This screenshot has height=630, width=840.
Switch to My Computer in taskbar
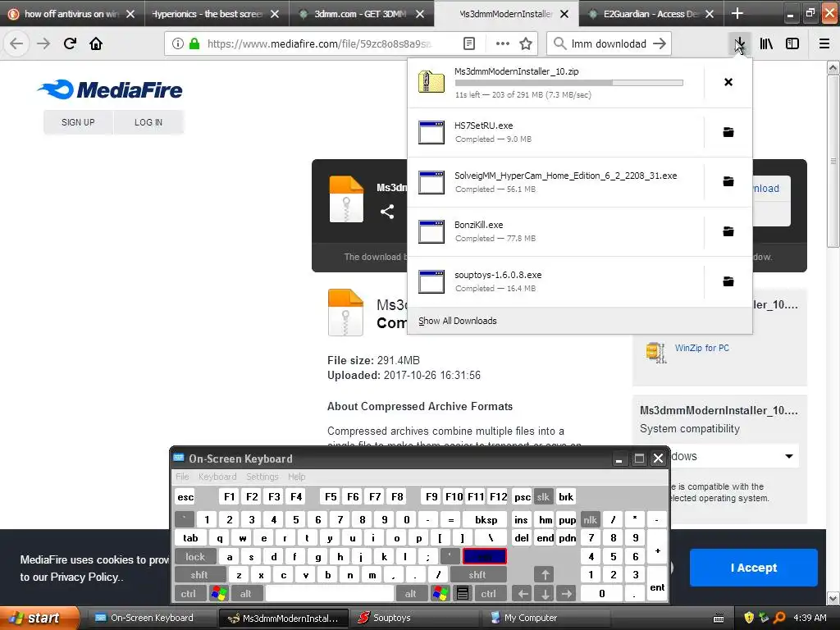point(547,618)
